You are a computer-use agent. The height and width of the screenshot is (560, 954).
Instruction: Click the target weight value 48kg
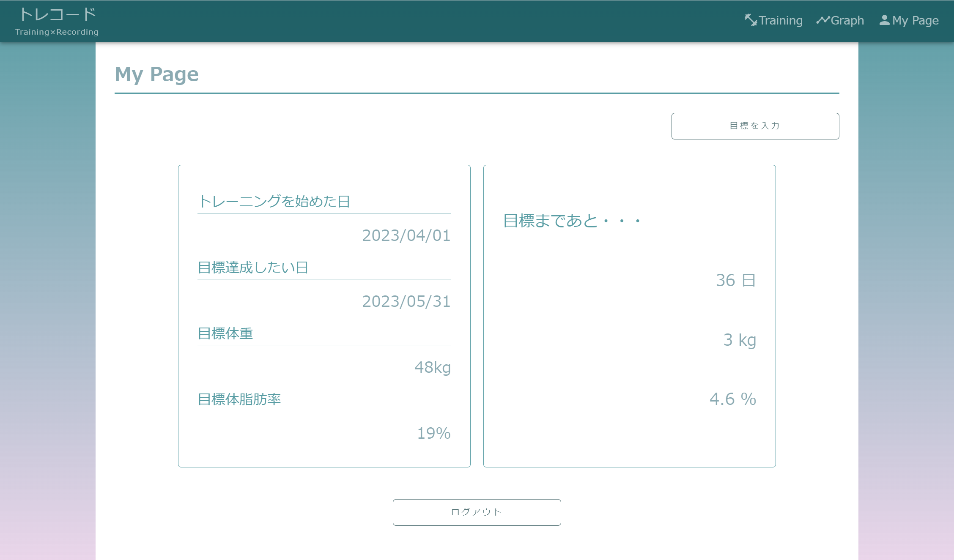pos(432,367)
